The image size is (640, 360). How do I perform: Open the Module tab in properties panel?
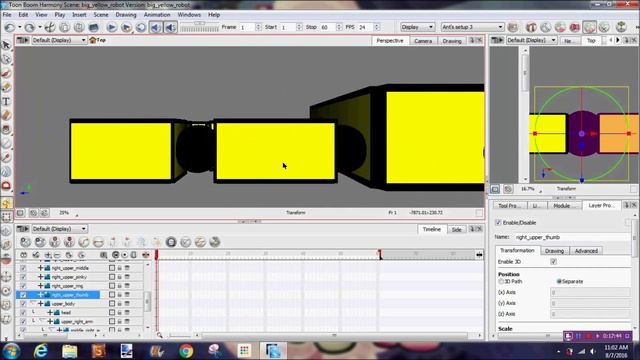pyautogui.click(x=561, y=206)
